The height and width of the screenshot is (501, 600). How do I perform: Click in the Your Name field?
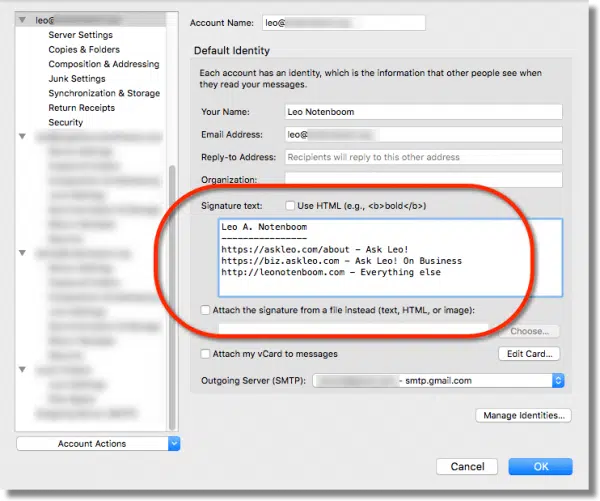pyautogui.click(x=423, y=112)
